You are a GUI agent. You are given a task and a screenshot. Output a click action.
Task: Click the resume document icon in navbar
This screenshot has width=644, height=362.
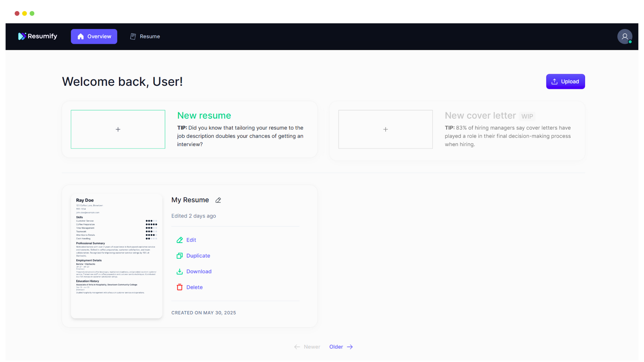[x=133, y=36]
